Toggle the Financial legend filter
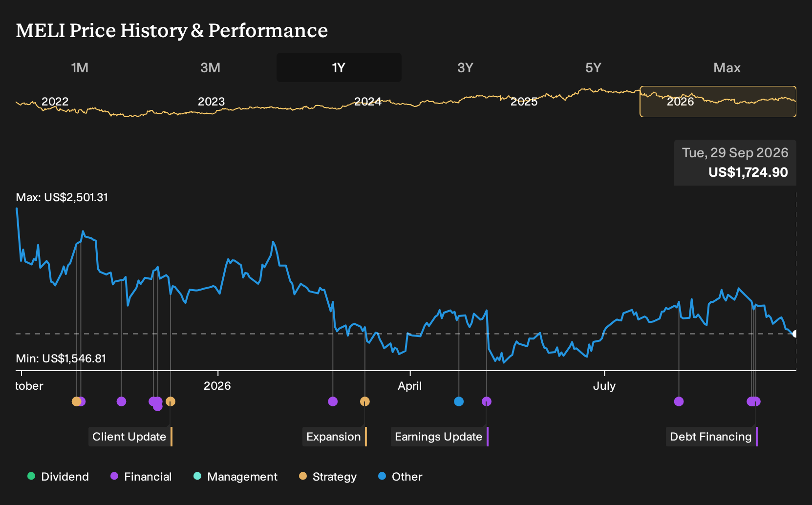812x505 pixels. (141, 477)
